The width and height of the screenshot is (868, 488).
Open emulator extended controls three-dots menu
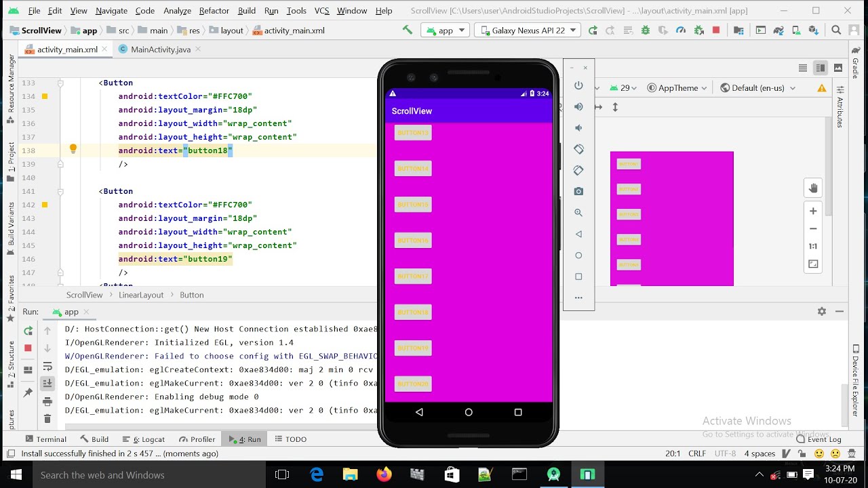coord(578,298)
